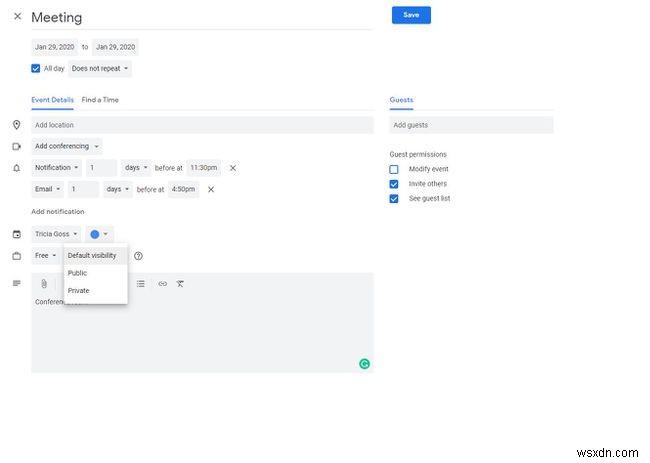This screenshot has width=650, height=463.
Task: Select Private visibility option
Action: click(x=96, y=290)
